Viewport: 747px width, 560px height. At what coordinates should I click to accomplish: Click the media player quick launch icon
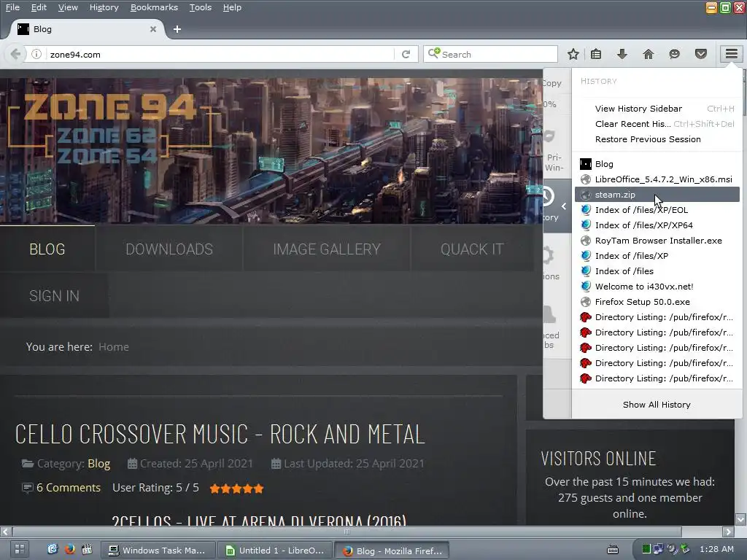tap(87, 549)
